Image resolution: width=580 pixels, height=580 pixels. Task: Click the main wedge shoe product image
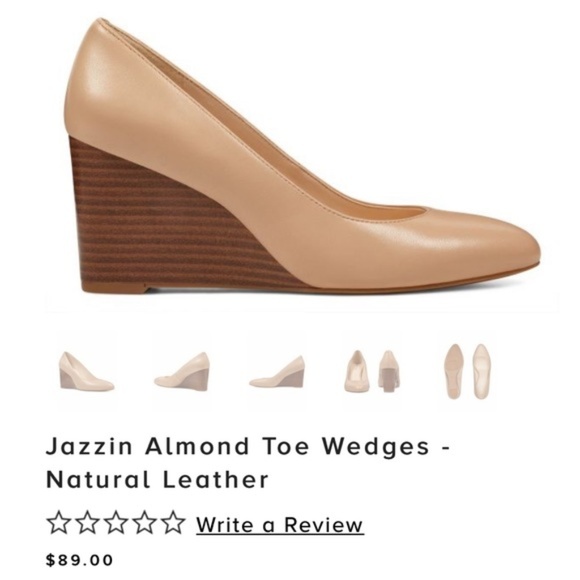301,155
